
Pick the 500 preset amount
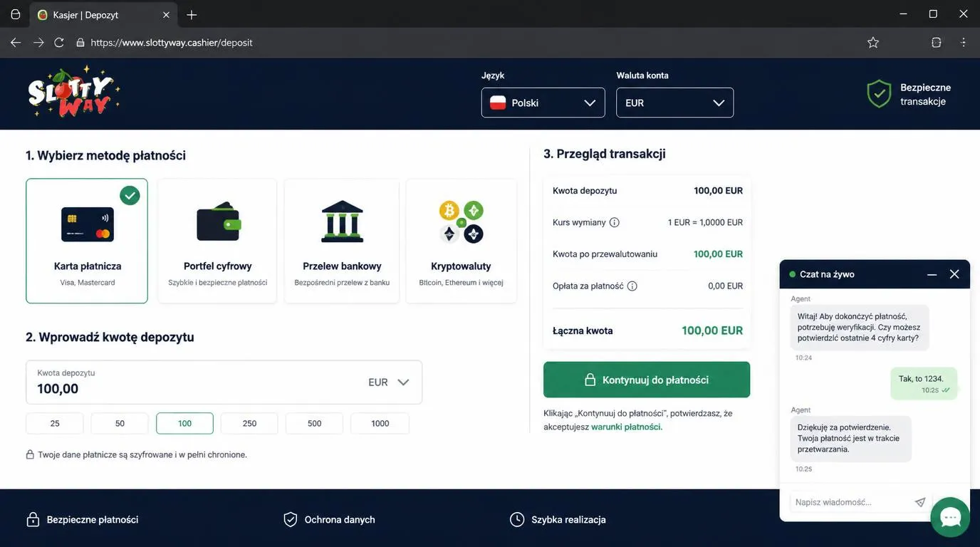pos(314,423)
